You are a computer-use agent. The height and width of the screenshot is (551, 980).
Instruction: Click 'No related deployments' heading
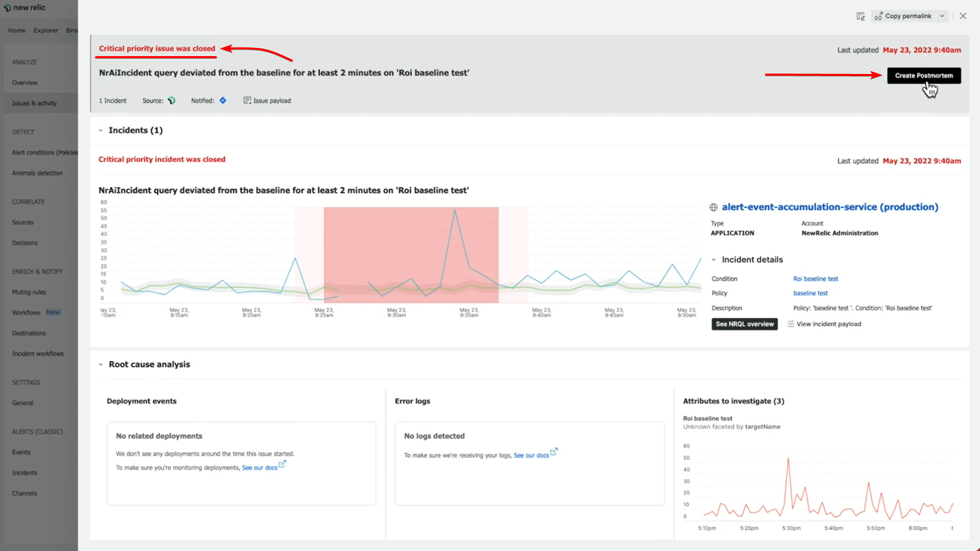(159, 436)
